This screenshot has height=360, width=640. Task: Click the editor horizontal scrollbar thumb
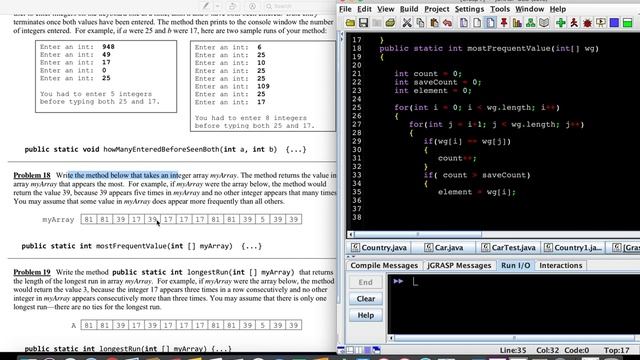point(418,234)
